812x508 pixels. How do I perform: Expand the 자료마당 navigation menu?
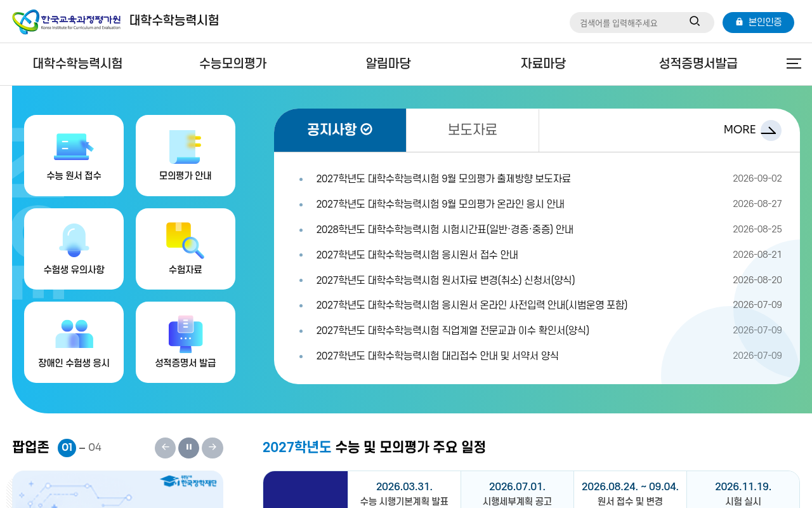[x=543, y=63]
